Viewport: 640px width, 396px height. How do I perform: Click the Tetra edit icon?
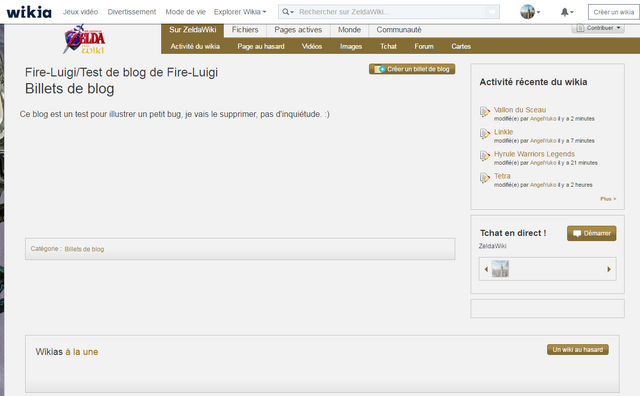(x=484, y=178)
